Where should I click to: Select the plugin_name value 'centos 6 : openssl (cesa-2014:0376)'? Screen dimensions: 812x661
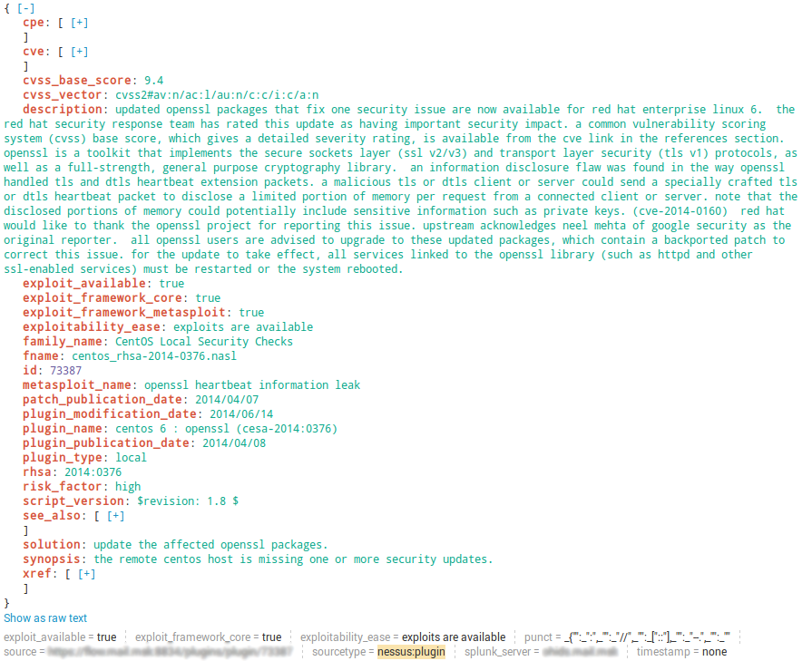[x=226, y=428]
